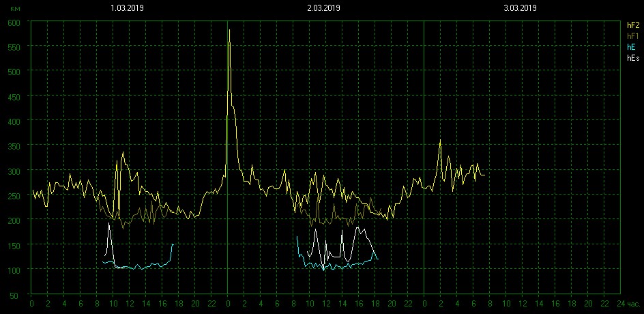Select the hEs legend entry
Screen dimensions: 644x314
tap(632, 59)
